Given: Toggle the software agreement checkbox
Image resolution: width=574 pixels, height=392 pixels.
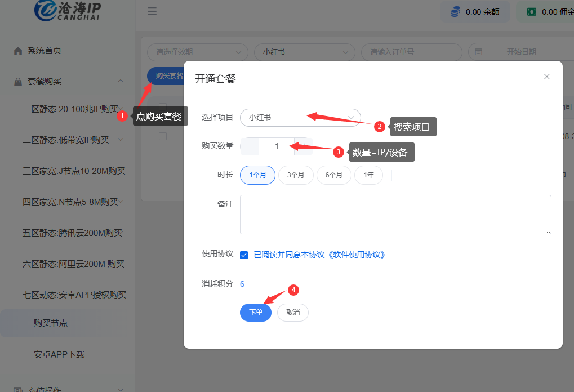Looking at the screenshot, I should click(244, 255).
